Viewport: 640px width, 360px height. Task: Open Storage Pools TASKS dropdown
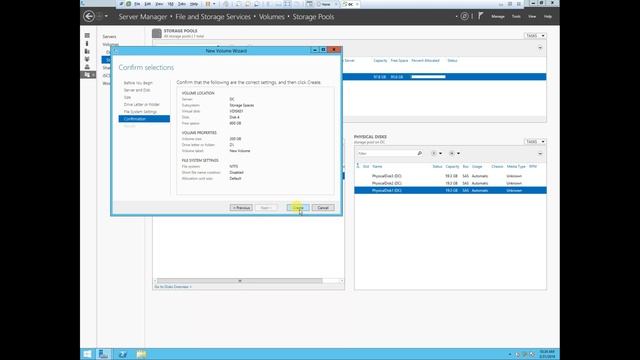pos(535,36)
